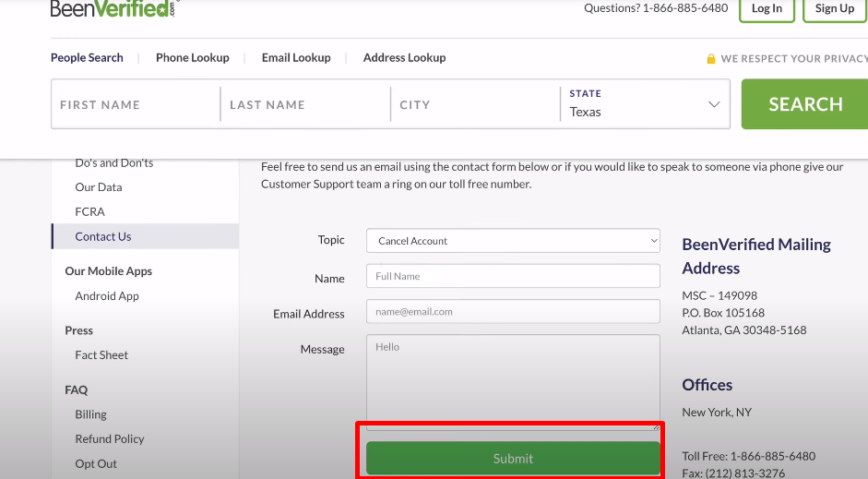Viewport: 868px width, 479px height.
Task: Click the Full Name input field
Action: pos(513,276)
